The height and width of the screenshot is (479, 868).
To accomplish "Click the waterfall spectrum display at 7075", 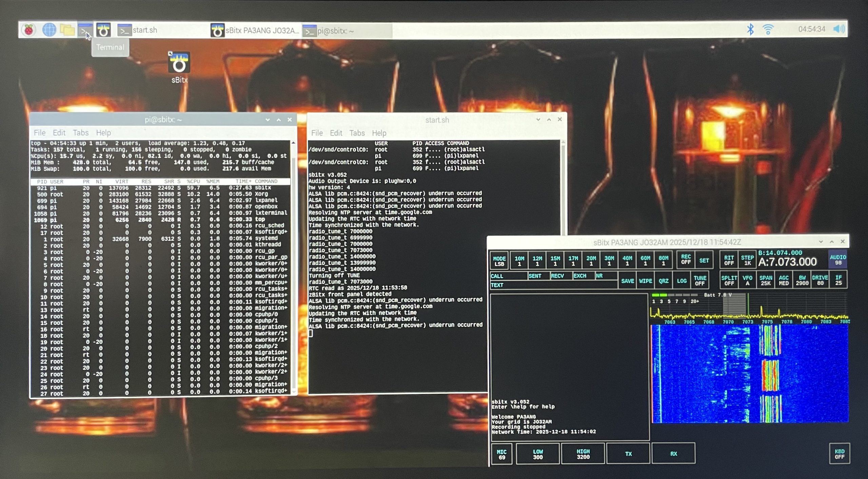I will [x=767, y=373].
